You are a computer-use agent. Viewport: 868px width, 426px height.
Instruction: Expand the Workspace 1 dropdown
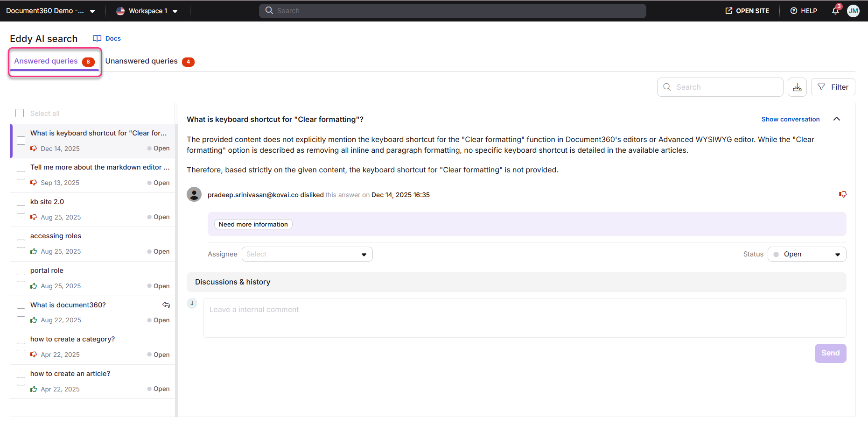175,10
